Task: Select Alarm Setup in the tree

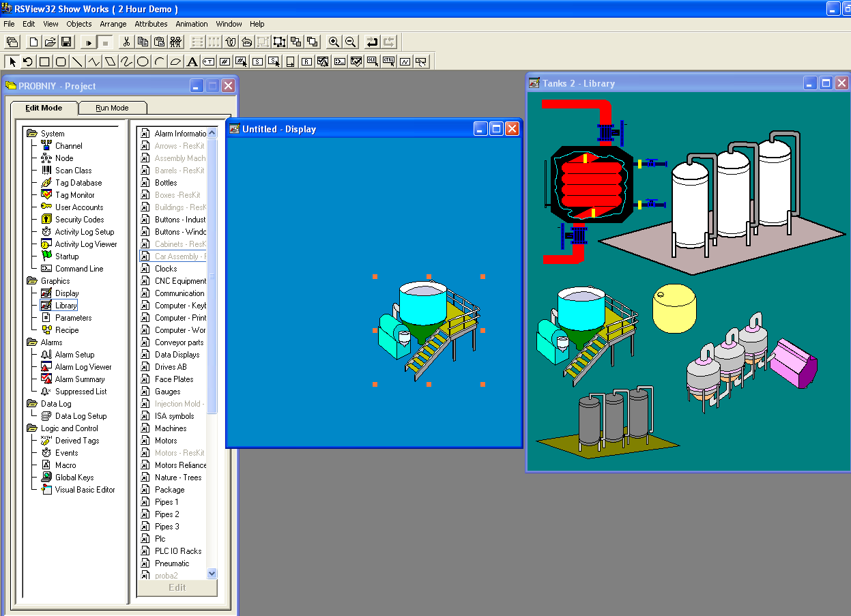Action: pyautogui.click(x=68, y=355)
